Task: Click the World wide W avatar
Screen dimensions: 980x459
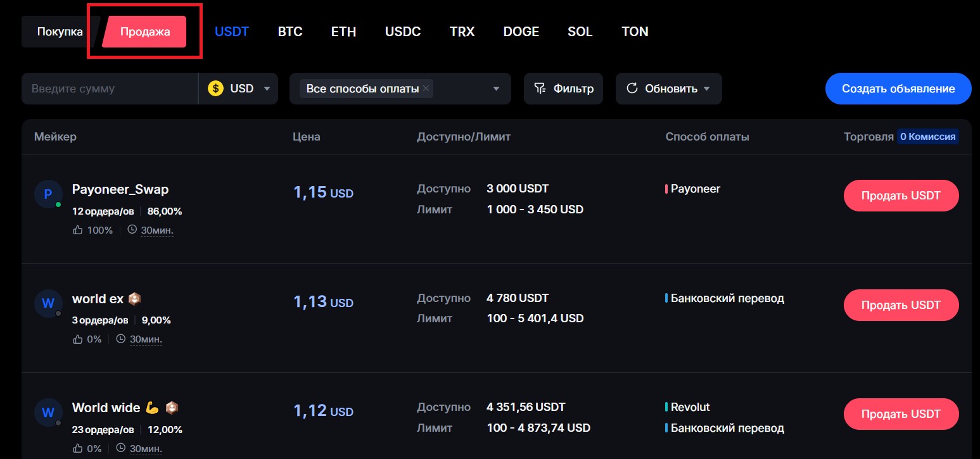Action: 48,412
